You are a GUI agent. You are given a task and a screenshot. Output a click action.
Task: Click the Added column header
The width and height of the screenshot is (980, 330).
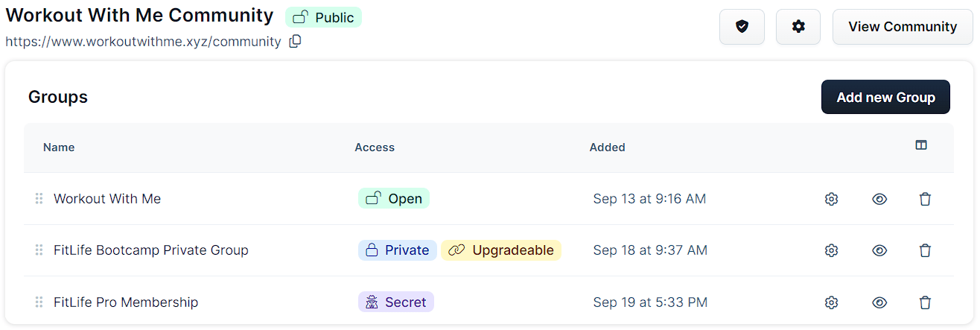(607, 147)
